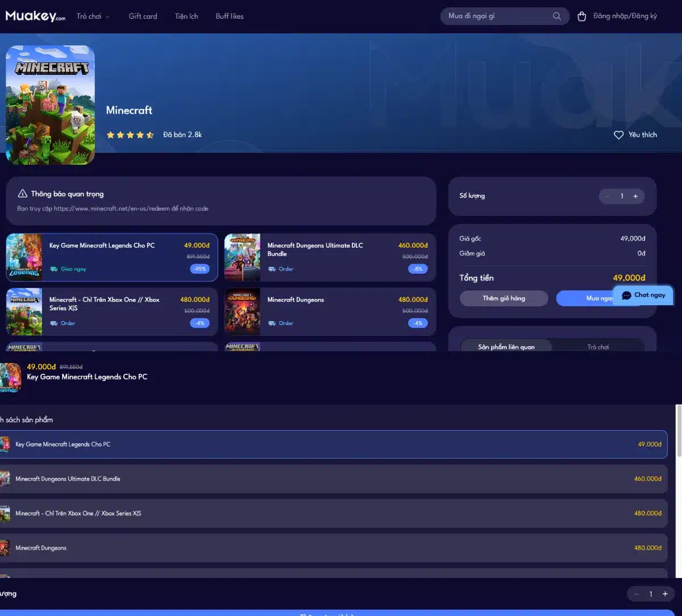Click -4% badge on Minecraft Dungeons card
The height and width of the screenshot is (616, 682).
tap(418, 323)
